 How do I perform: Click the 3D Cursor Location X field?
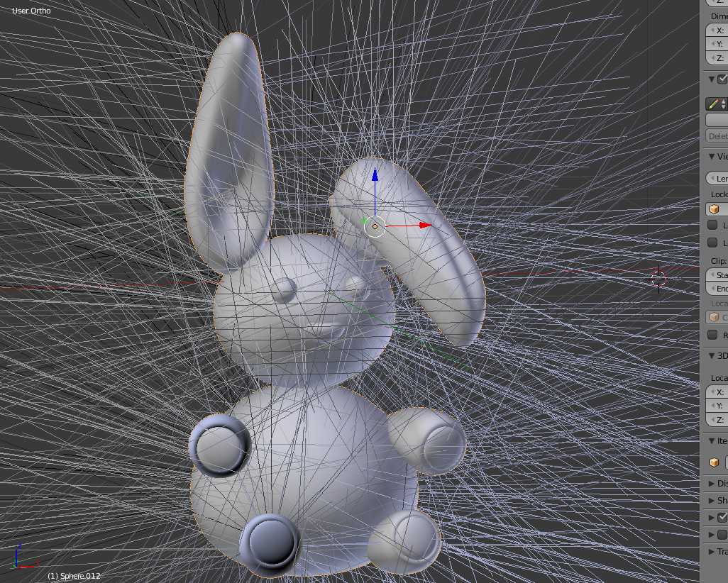click(x=717, y=392)
